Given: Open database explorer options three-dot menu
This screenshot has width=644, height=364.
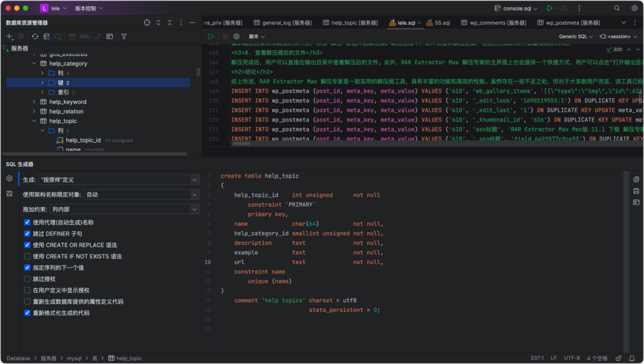Looking at the screenshot, I should (181, 22).
